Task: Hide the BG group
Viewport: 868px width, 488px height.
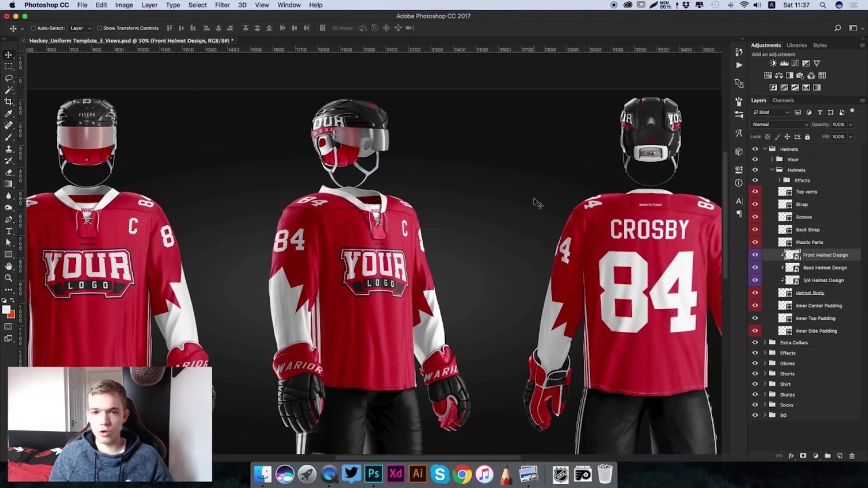Action: pyautogui.click(x=755, y=415)
